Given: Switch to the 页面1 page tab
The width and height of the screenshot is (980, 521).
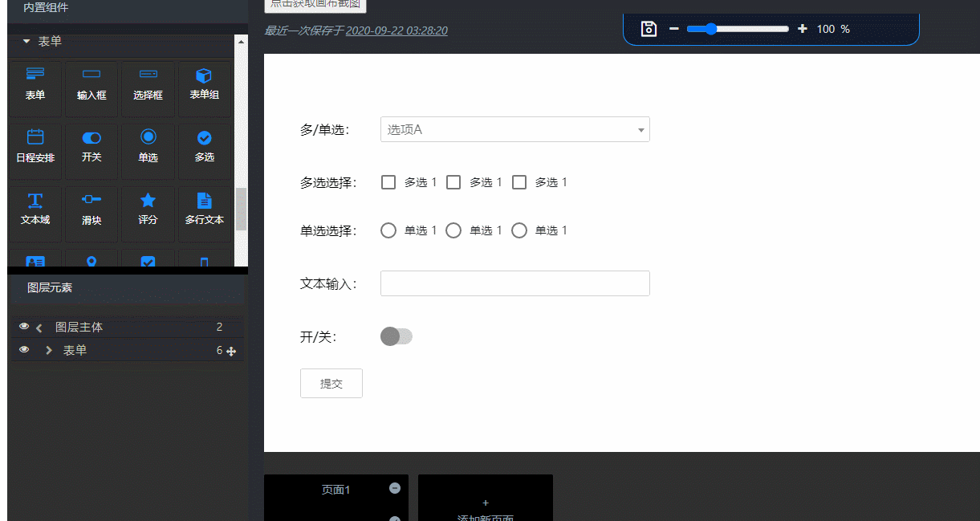Looking at the screenshot, I should (x=335, y=490).
